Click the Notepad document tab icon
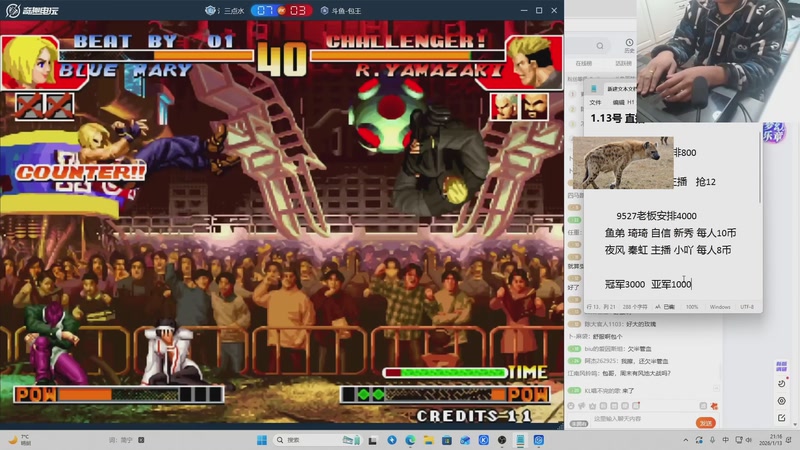This screenshot has width=800, height=450. point(594,89)
